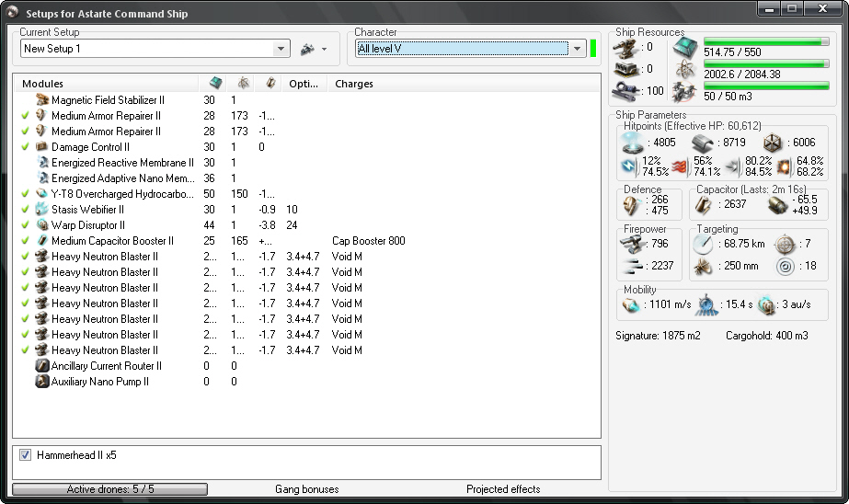
Task: Open the Character dropdown arrow
Action: (577, 49)
